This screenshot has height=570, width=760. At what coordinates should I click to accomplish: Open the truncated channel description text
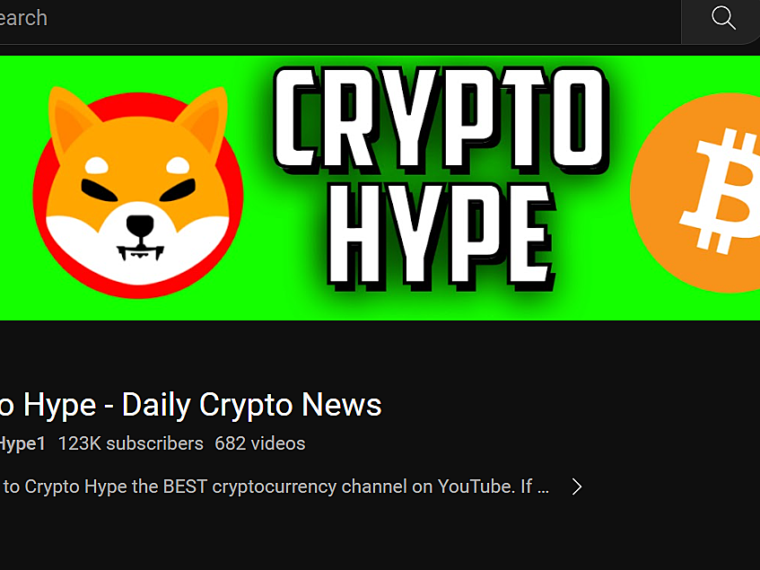[274, 487]
